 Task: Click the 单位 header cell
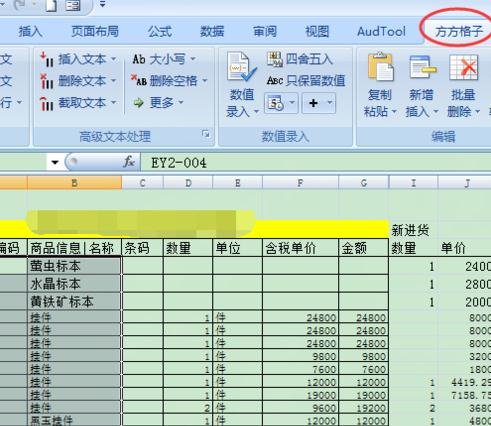coord(237,248)
